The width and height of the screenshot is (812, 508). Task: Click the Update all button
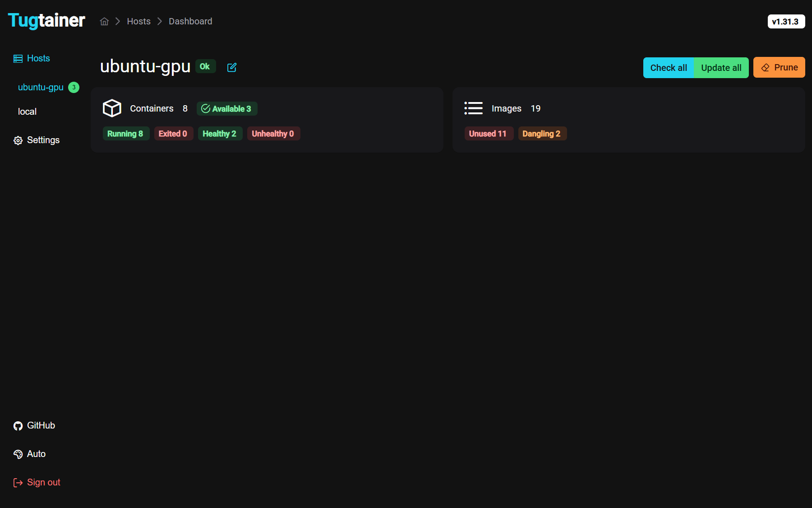[721, 68]
